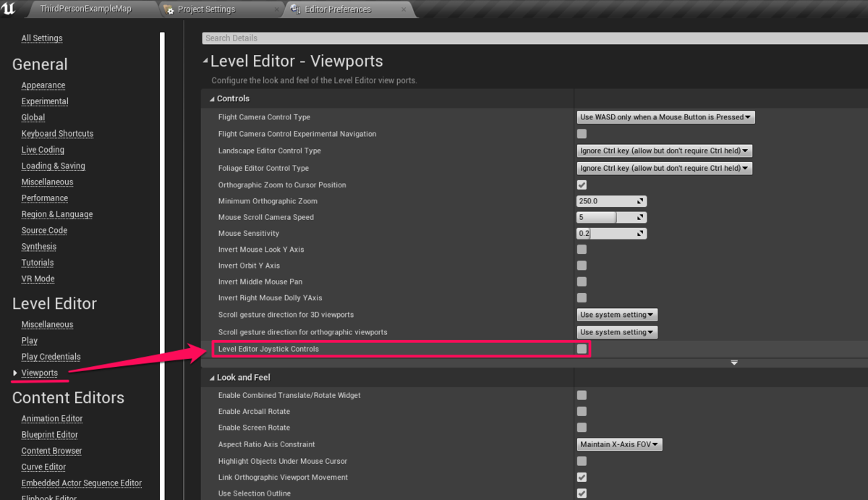The width and height of the screenshot is (868, 500).
Task: Uncheck Orthographic Zoom to Cursor Position
Action: click(x=582, y=185)
